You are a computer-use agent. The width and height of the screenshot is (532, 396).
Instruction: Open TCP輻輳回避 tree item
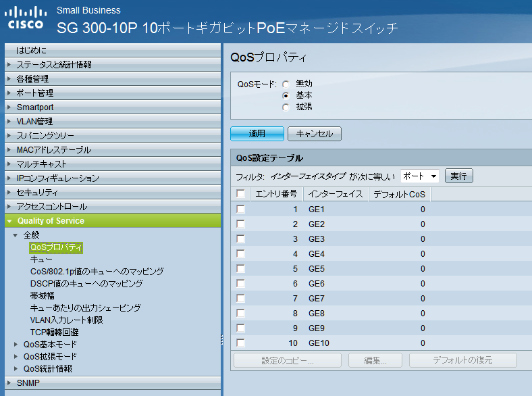54,332
